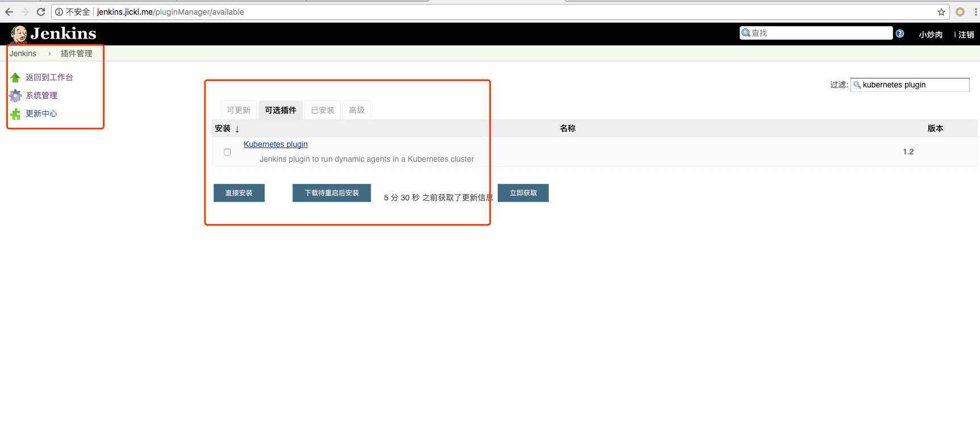Sort by the 安装 column arrow
The width and height of the screenshot is (980, 433).
click(237, 129)
